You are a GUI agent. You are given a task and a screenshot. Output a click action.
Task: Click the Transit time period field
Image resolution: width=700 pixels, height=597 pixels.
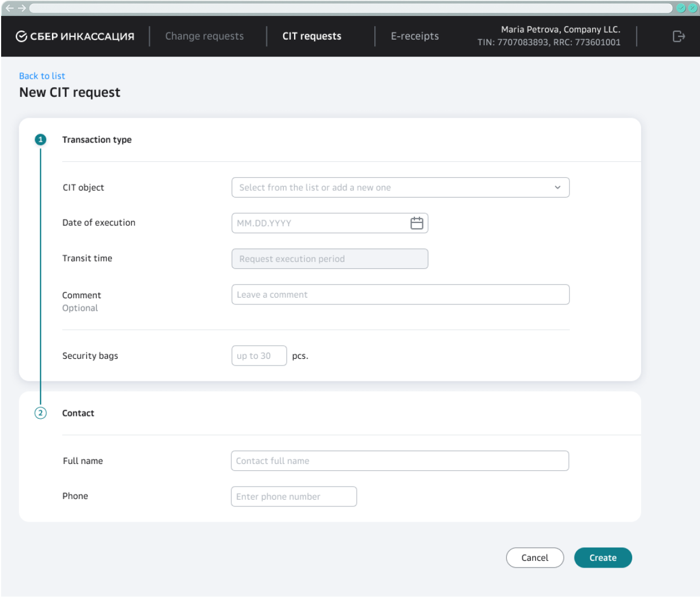click(330, 259)
